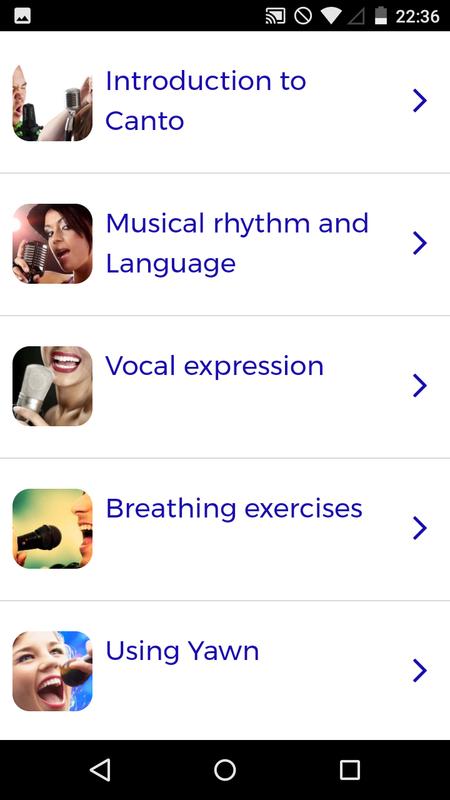
Task: Open recent apps square button
Action: (350, 769)
